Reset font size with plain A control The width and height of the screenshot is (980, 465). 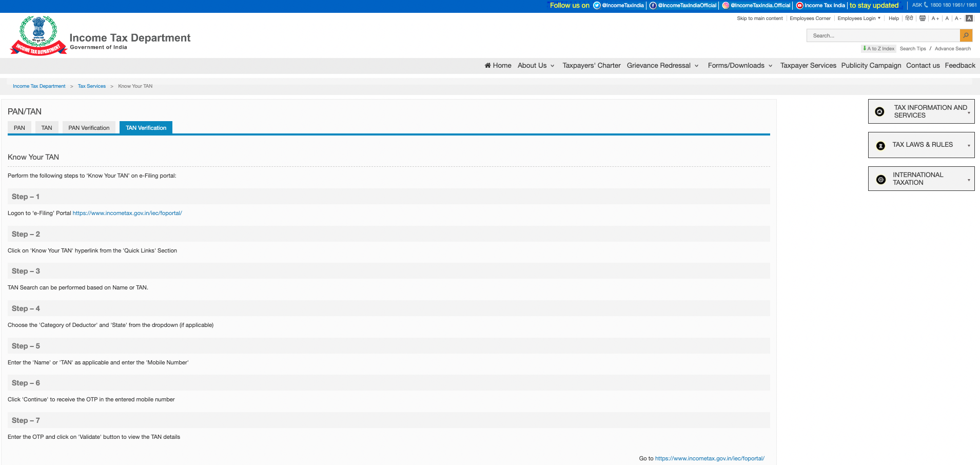coord(947,18)
